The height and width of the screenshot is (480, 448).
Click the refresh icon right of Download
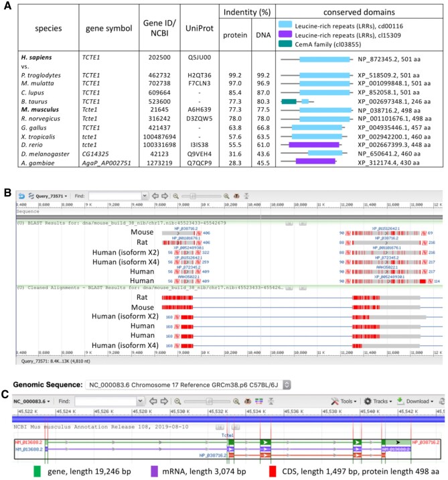441,401
